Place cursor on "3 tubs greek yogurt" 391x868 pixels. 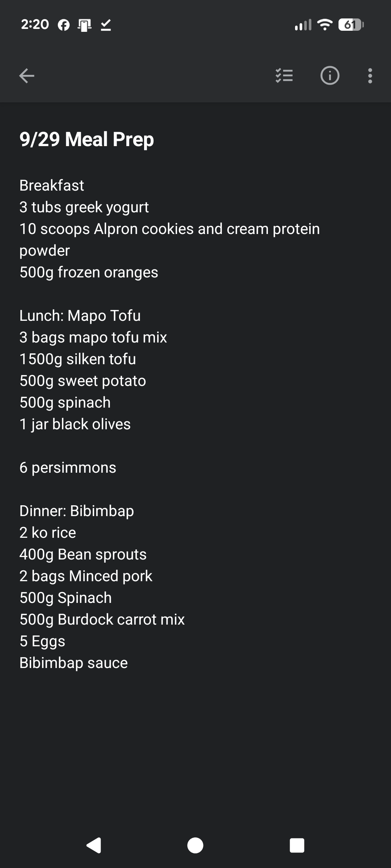(84, 207)
